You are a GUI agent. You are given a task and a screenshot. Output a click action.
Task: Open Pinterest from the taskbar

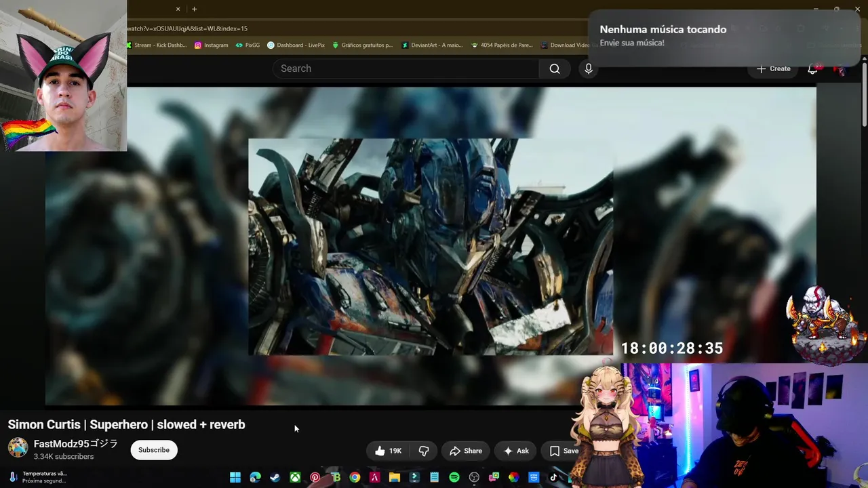click(315, 477)
